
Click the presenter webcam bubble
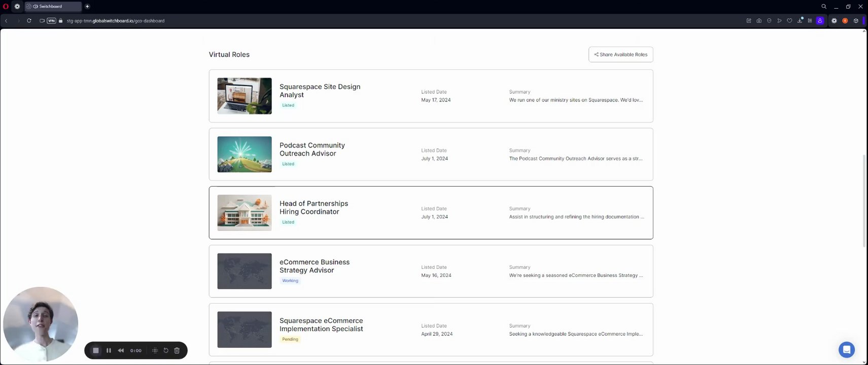[41, 324]
